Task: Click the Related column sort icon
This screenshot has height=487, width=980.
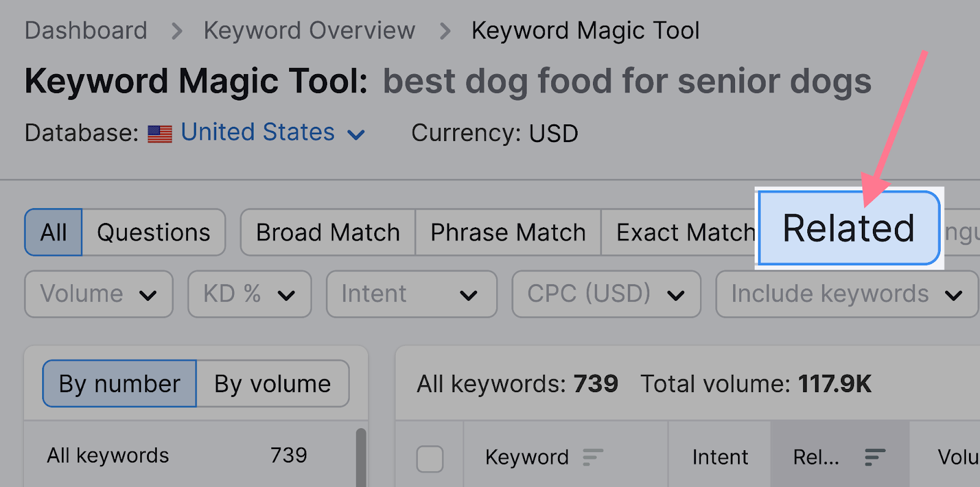Action: point(875,457)
